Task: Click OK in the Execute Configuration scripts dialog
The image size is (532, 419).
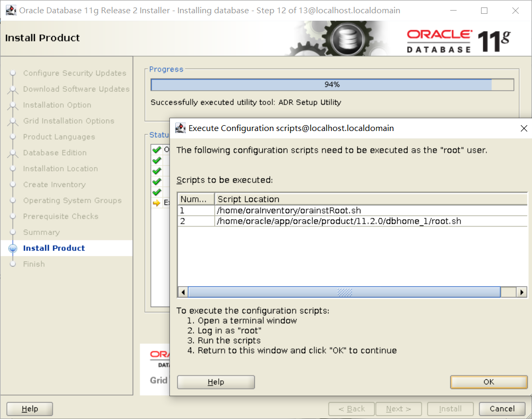Action: point(488,382)
